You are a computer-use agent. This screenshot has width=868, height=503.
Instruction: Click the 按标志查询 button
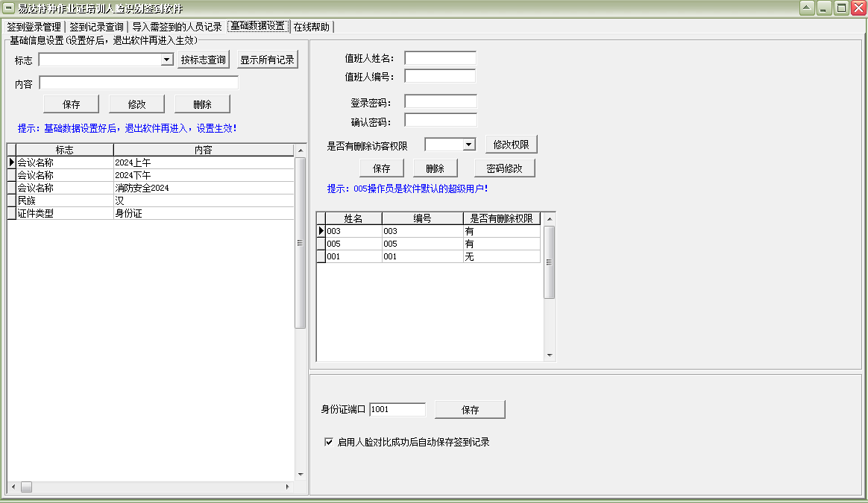pyautogui.click(x=203, y=60)
